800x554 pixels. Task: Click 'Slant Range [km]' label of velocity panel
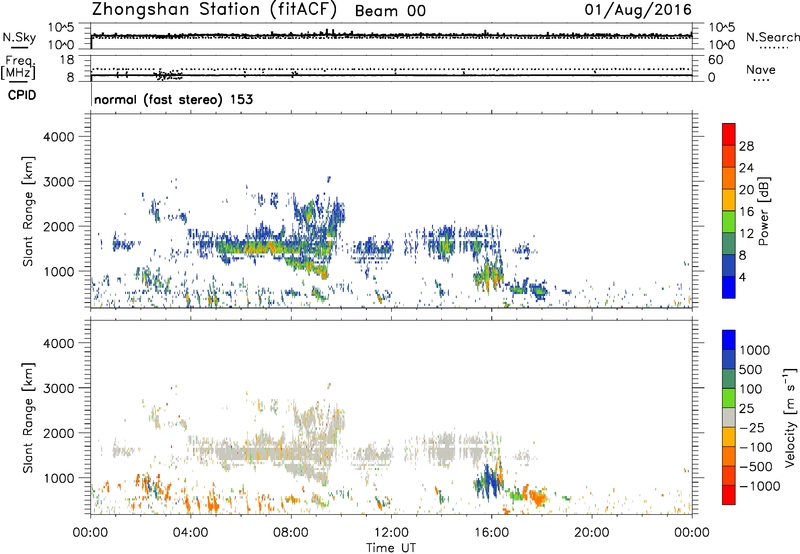28,418
